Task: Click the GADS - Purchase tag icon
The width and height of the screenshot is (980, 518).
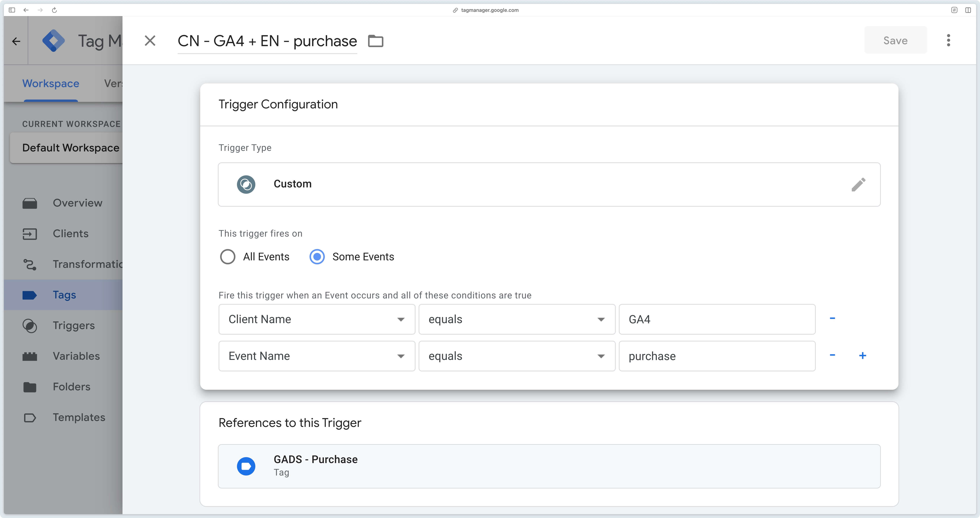Action: click(246, 466)
